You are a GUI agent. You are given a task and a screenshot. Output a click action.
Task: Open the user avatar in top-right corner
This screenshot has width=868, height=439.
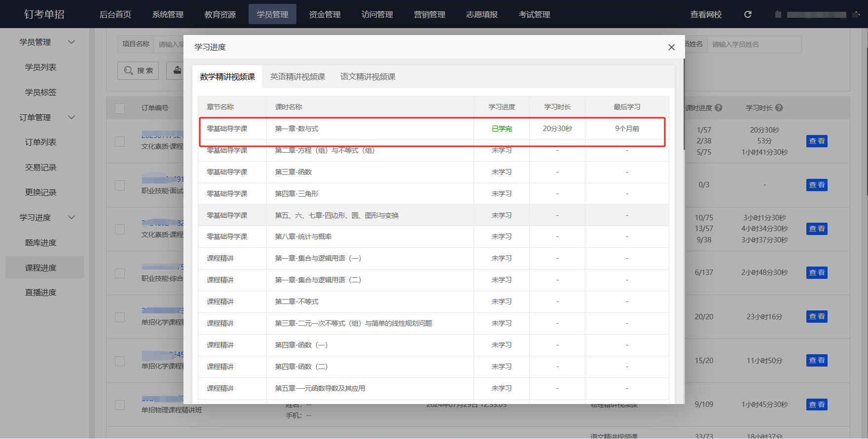tap(778, 14)
